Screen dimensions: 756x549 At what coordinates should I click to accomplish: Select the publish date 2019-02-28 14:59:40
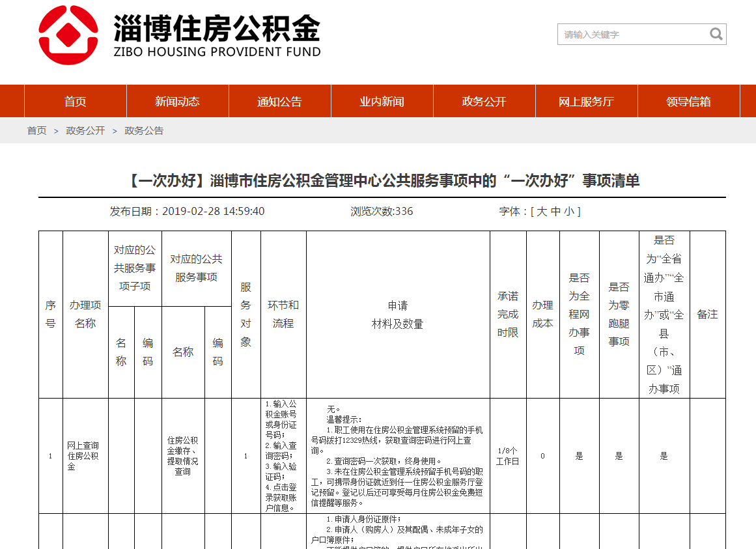coord(213,211)
